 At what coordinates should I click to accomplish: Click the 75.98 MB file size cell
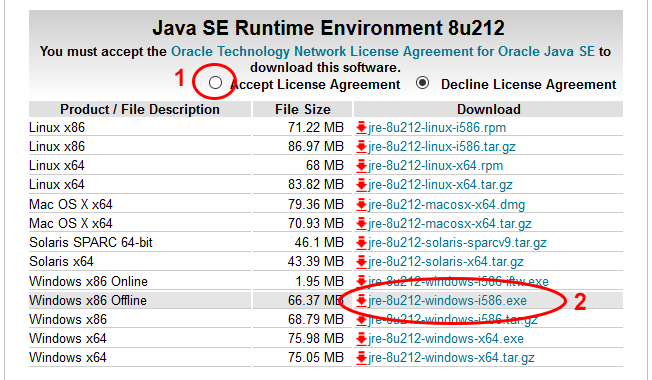pyautogui.click(x=316, y=339)
